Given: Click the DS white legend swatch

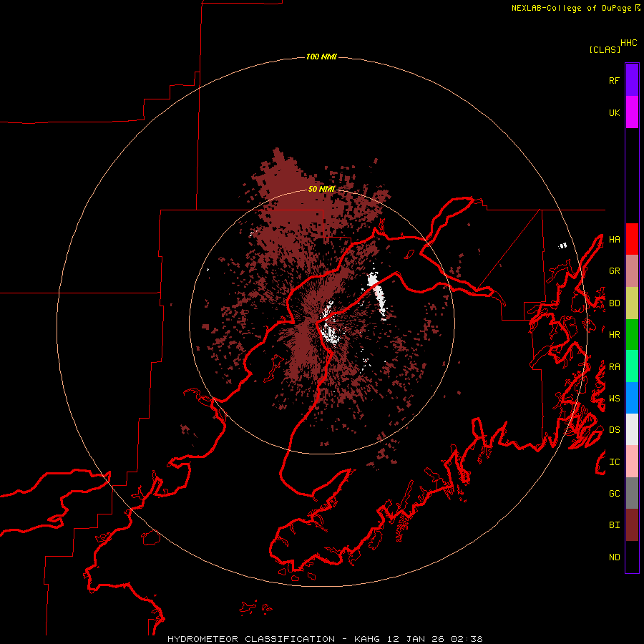Looking at the screenshot, I should coord(632,429).
